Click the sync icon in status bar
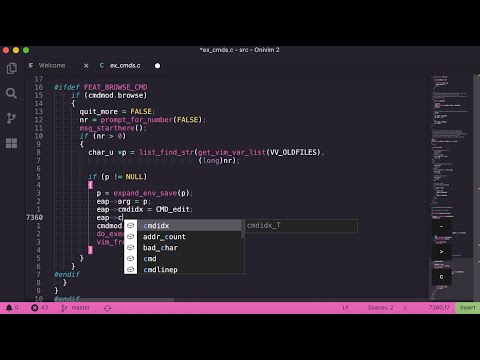This screenshot has width=480, height=360. 107,308
